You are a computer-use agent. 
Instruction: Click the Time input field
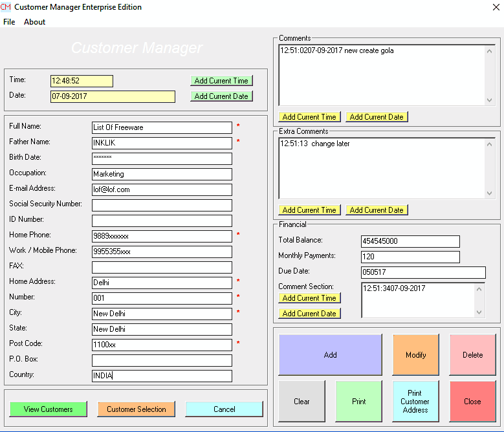pos(82,81)
